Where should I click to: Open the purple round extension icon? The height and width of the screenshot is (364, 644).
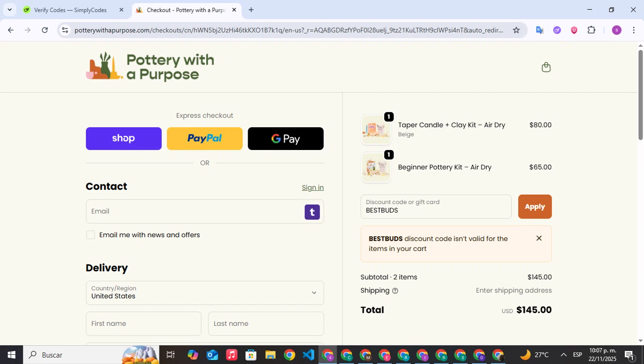(557, 30)
